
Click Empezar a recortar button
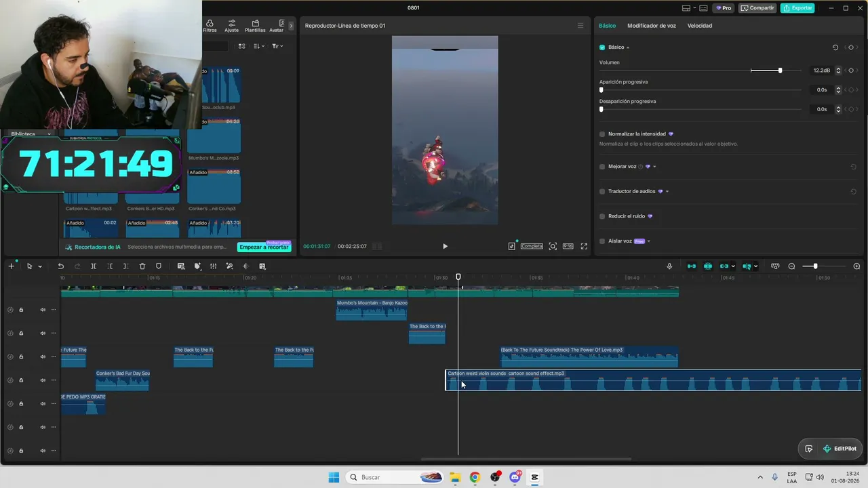[264, 247]
